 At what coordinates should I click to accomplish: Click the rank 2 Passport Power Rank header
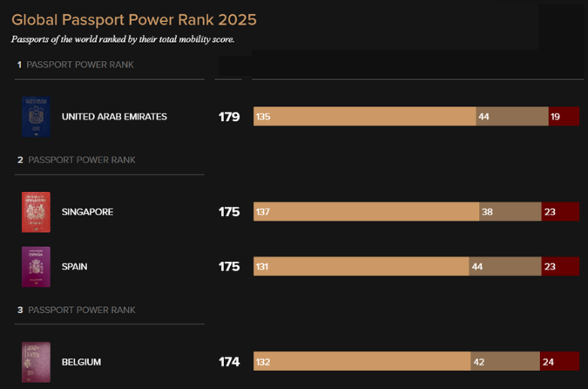77,160
